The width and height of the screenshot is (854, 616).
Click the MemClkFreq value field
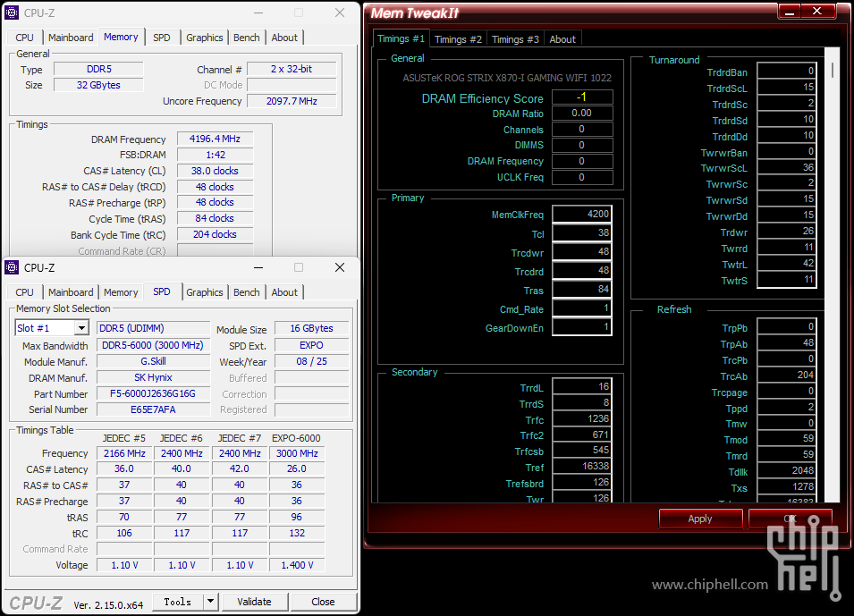[581, 214]
